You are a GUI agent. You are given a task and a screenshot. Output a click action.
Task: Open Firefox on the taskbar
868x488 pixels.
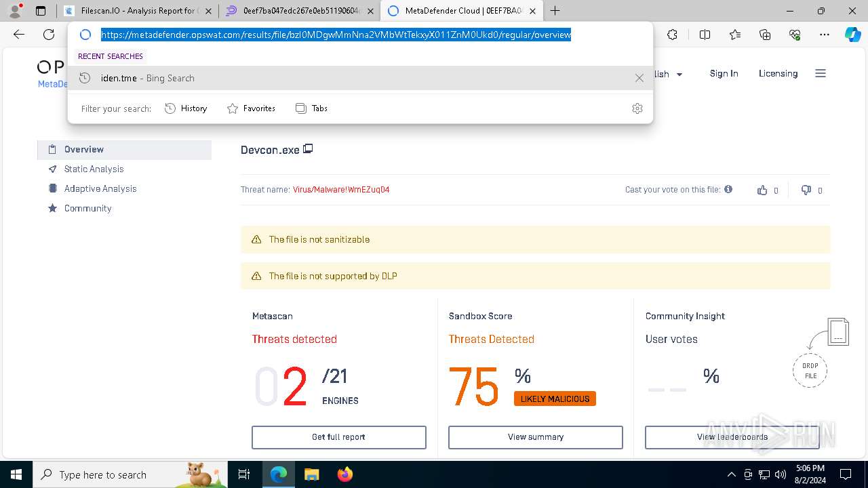tap(344, 474)
